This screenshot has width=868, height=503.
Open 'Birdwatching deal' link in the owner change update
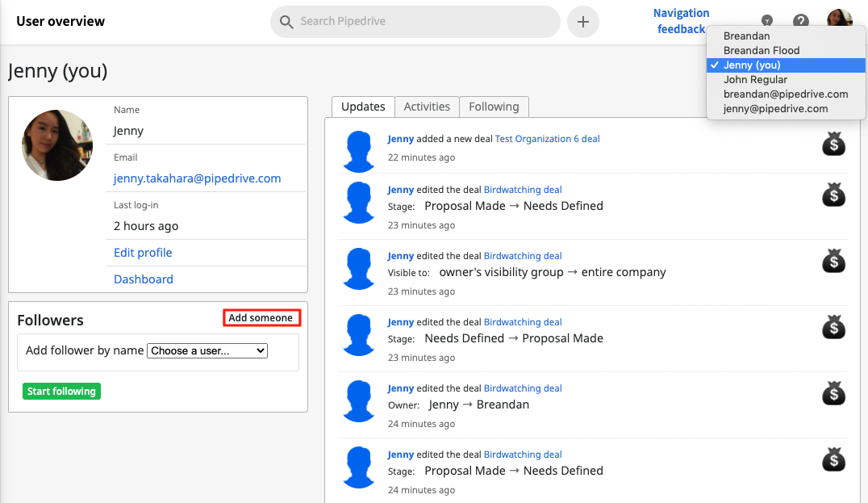(523, 388)
